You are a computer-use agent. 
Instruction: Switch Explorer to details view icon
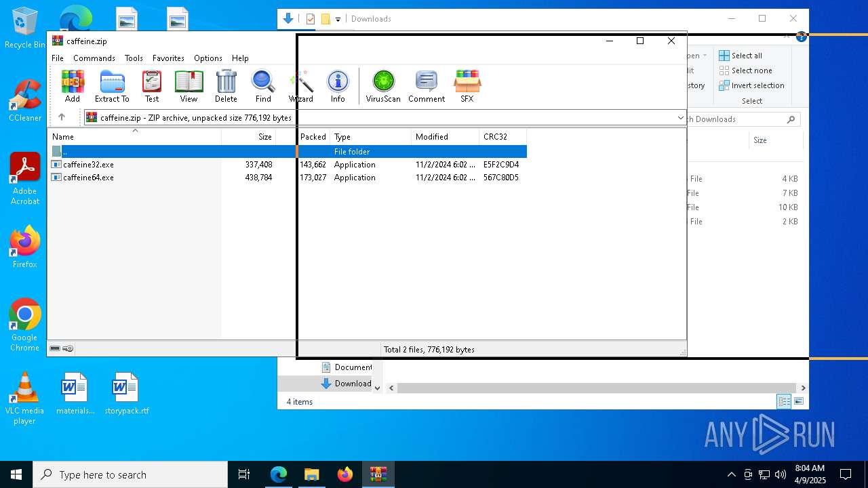tap(784, 401)
